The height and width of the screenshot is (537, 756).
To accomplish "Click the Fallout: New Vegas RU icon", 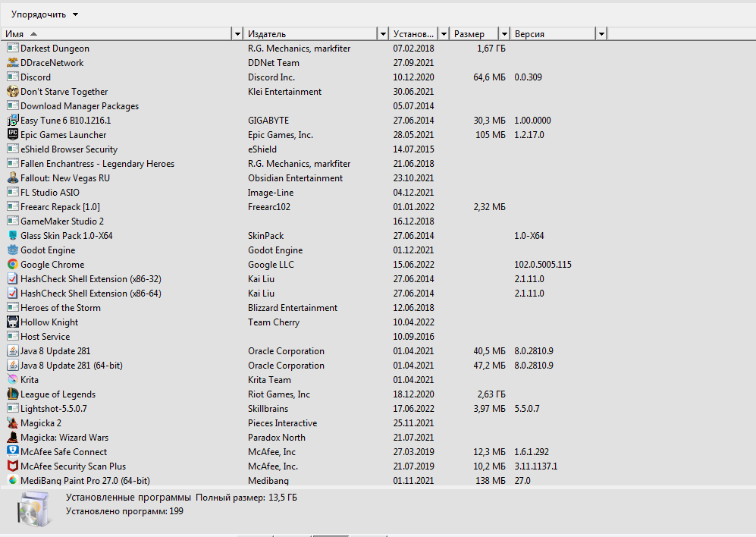I will coord(13,178).
